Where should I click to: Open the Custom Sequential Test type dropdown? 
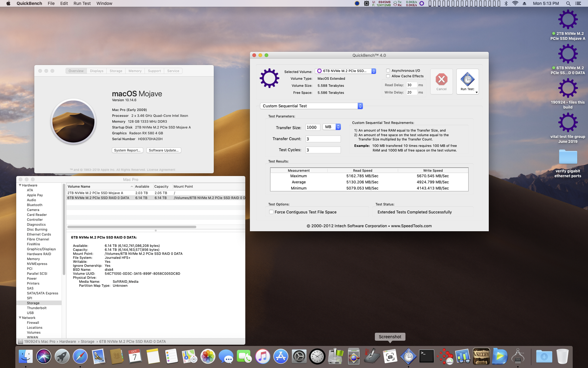311,106
